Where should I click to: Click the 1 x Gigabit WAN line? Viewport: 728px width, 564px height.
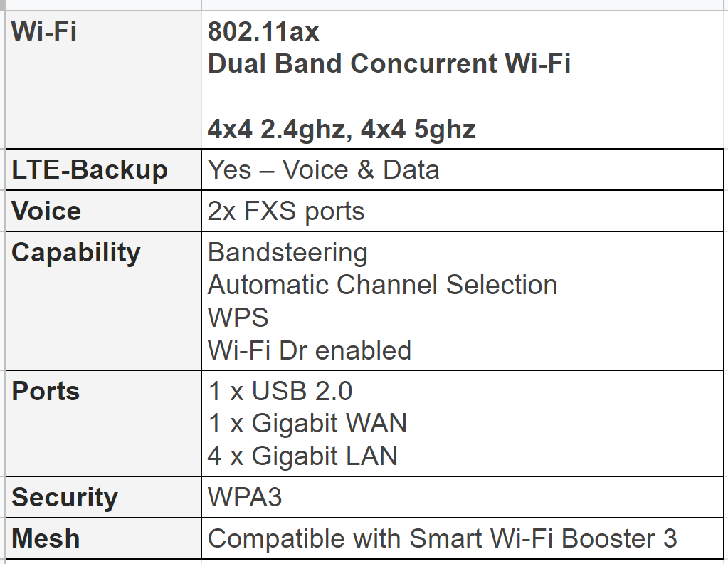pos(307,423)
